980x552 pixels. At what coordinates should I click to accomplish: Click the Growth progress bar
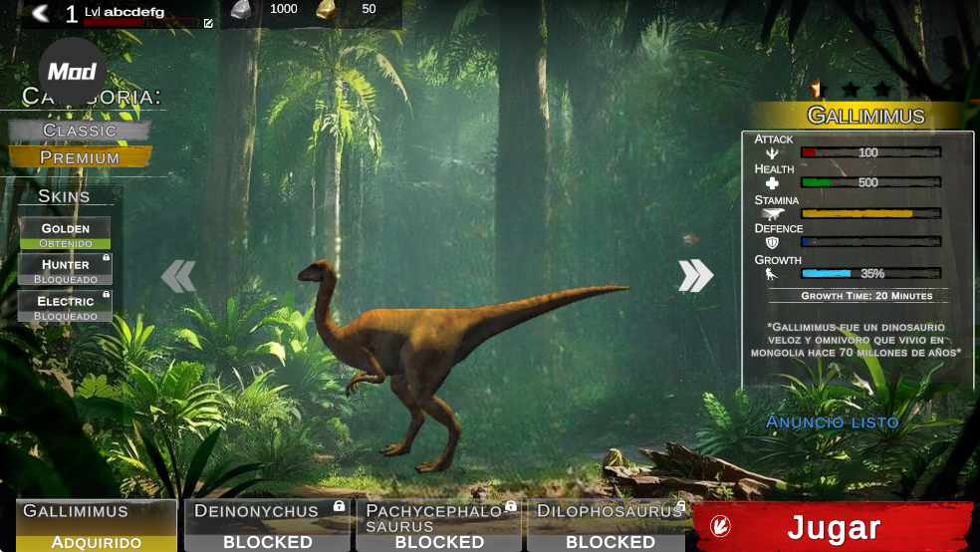click(x=871, y=273)
